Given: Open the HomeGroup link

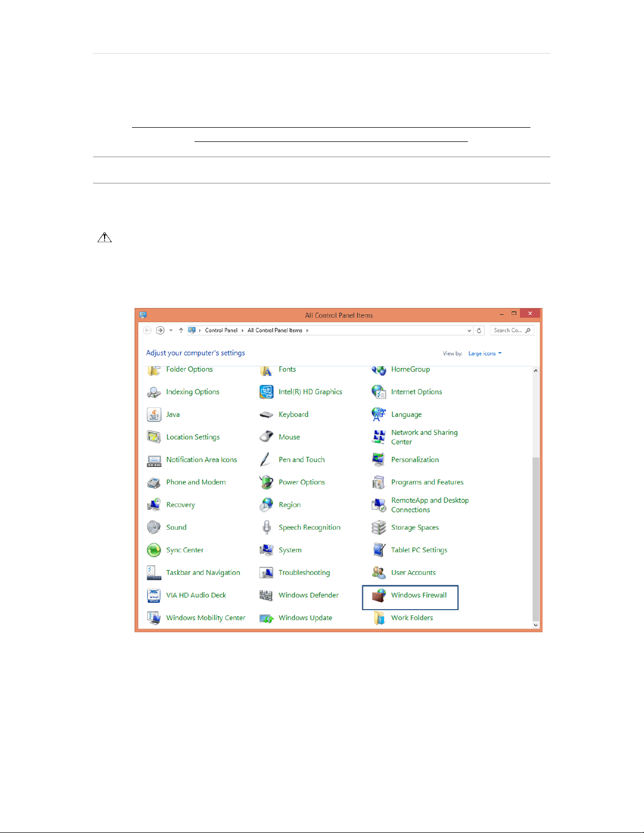Looking at the screenshot, I should click(411, 369).
